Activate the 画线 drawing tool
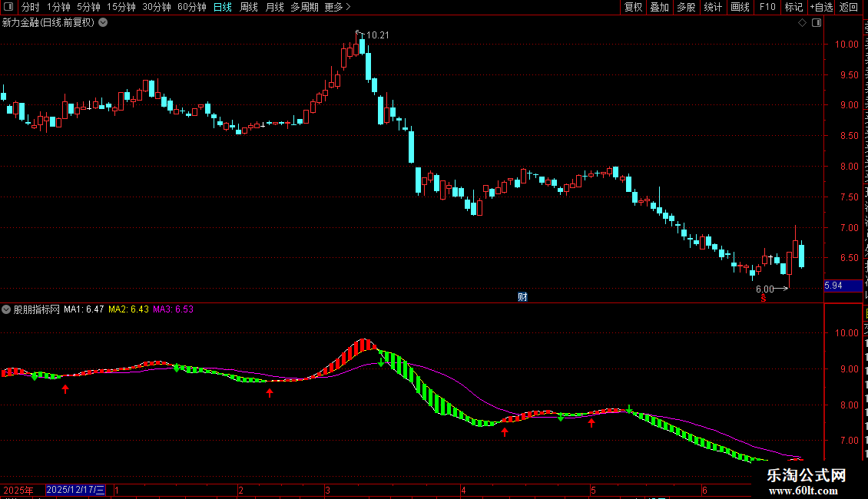Image resolution: width=868 pixels, height=499 pixels. pos(740,7)
